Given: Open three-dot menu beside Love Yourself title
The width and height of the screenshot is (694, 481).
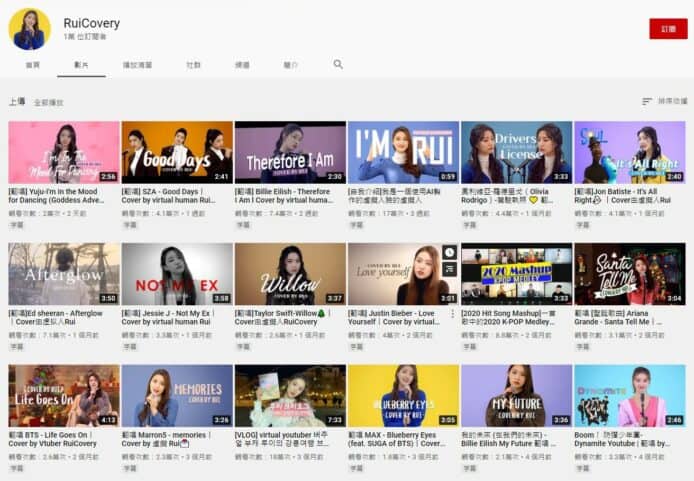Looking at the screenshot, I should [455, 314].
